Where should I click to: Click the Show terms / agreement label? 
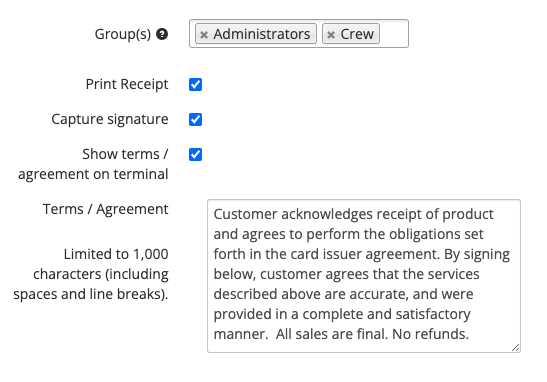(93, 164)
